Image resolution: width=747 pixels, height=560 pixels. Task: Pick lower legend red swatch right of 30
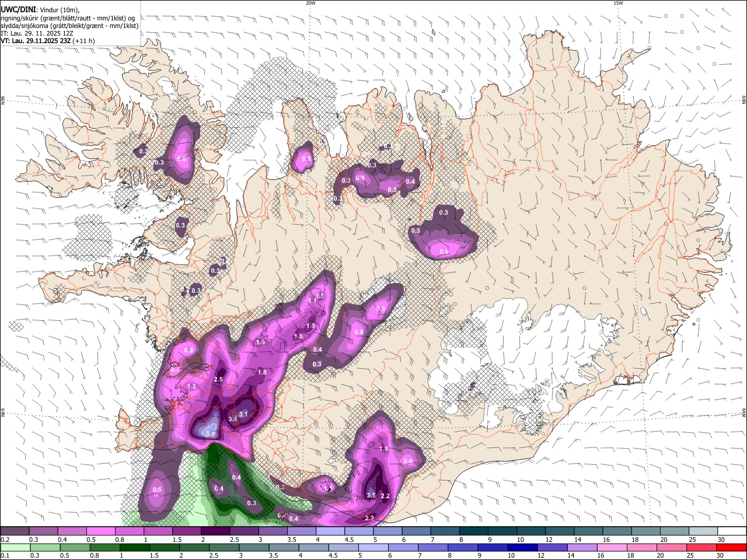pos(731,547)
